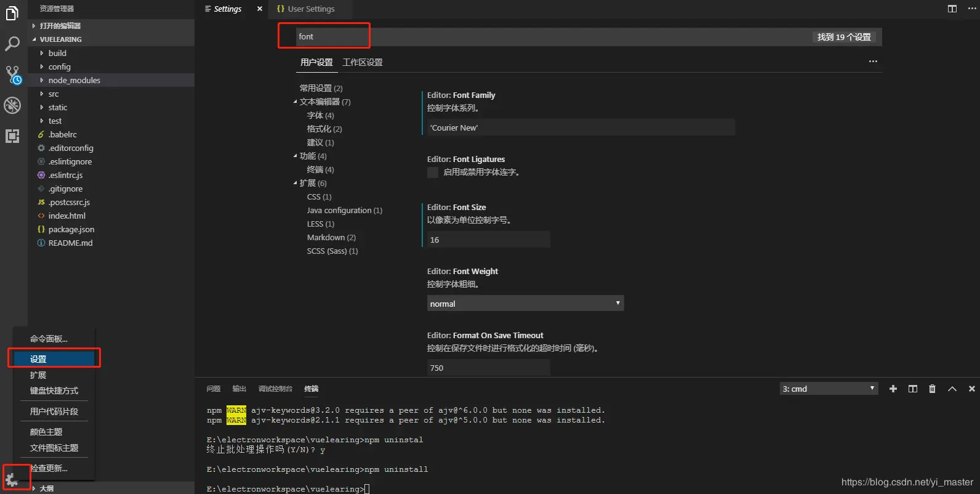Viewport: 980px width, 494px height.
Task: Open editor title more actions menu
Action: coord(972,9)
